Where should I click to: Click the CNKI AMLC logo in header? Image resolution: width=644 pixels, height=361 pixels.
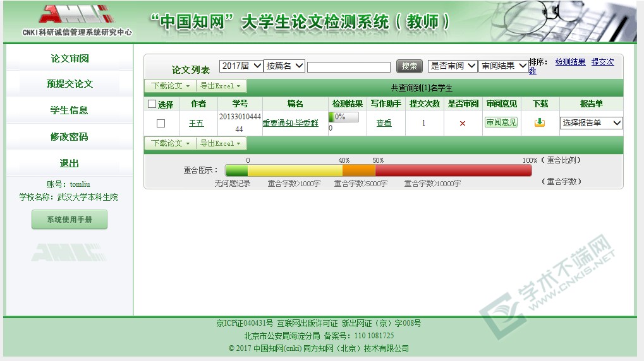click(x=77, y=20)
